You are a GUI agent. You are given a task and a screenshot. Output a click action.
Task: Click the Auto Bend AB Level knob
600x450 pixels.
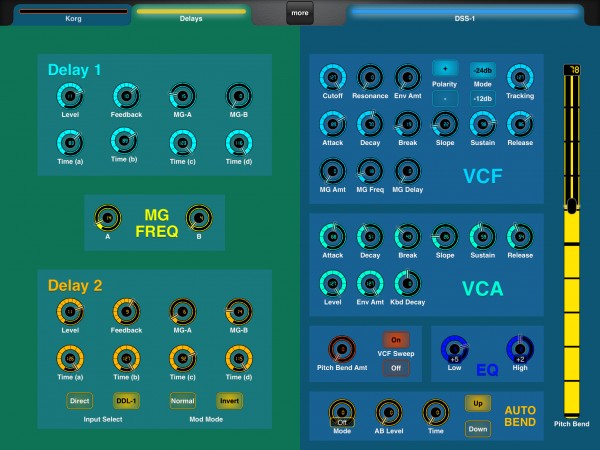[389, 412]
